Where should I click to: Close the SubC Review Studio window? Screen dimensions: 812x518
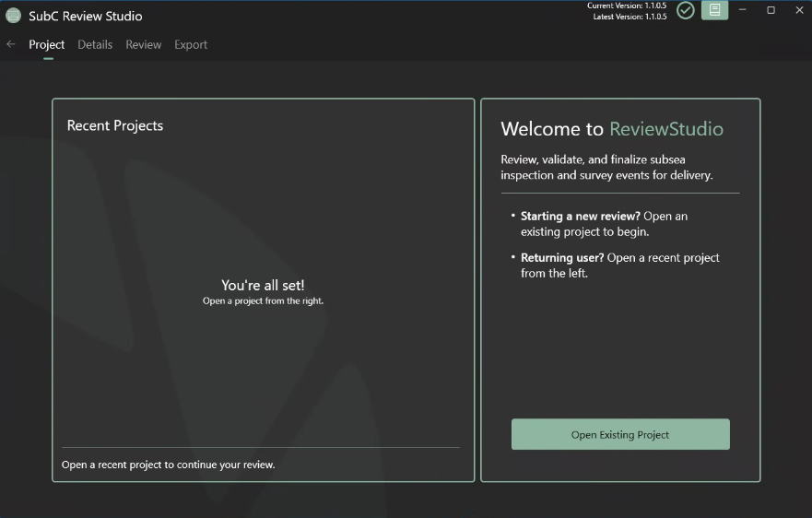(x=799, y=10)
